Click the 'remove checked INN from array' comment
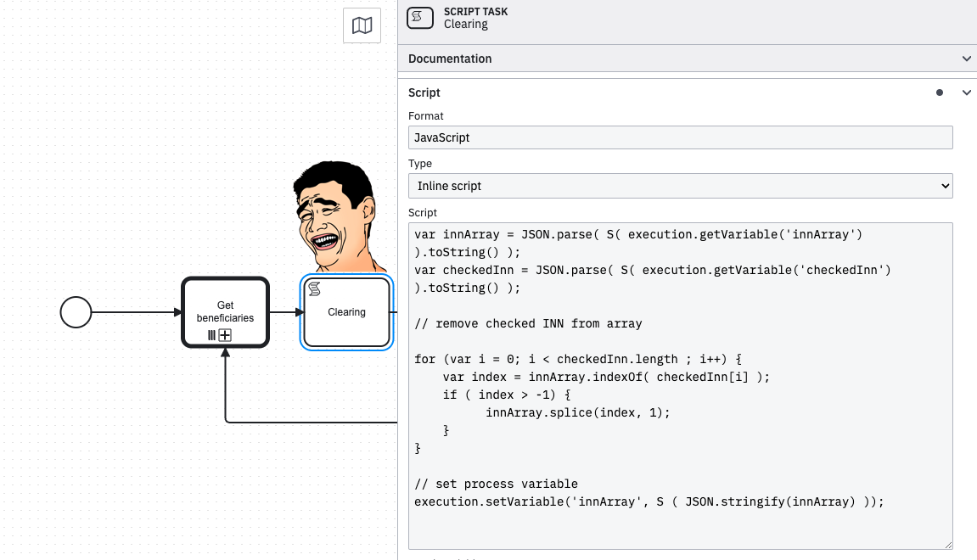The image size is (977, 560). click(528, 323)
